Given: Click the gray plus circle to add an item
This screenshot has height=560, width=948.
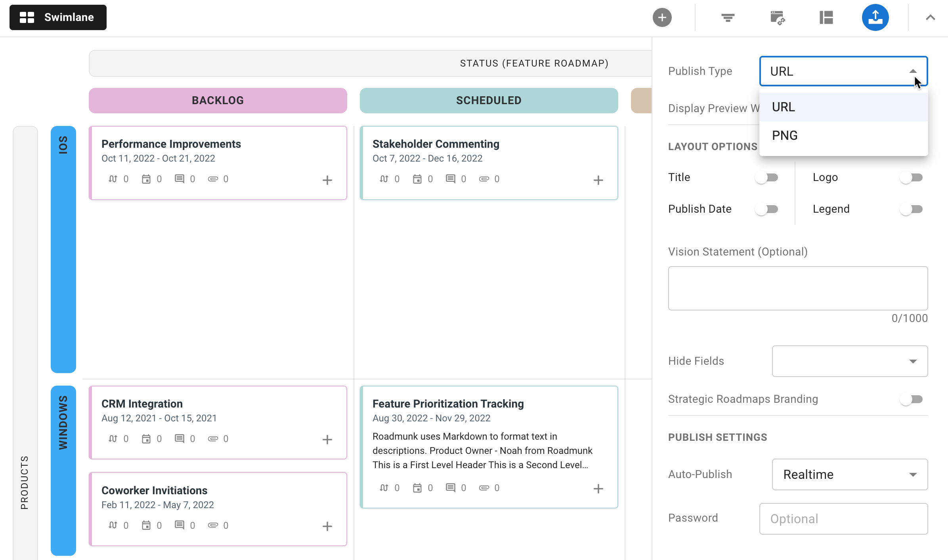Looking at the screenshot, I should tap(662, 17).
